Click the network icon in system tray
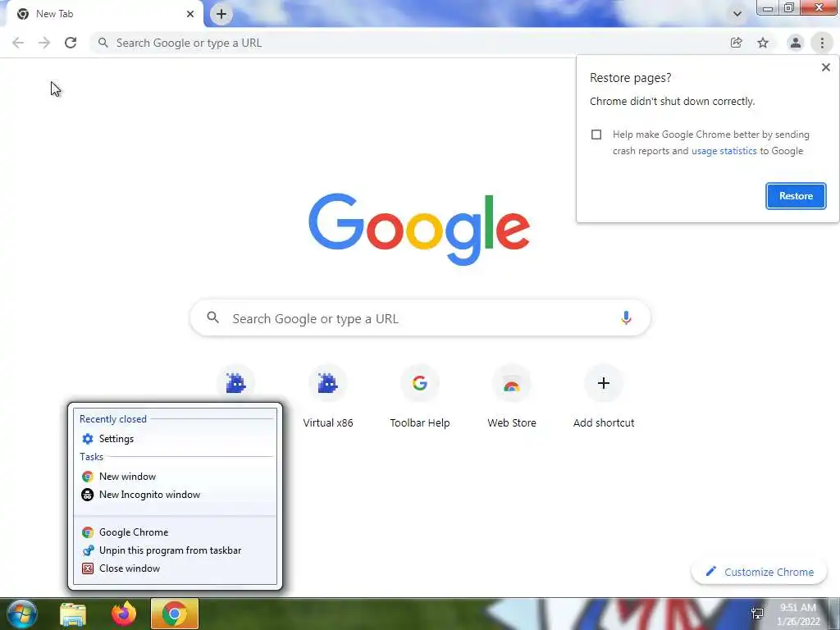This screenshot has height=630, width=840. click(x=757, y=614)
